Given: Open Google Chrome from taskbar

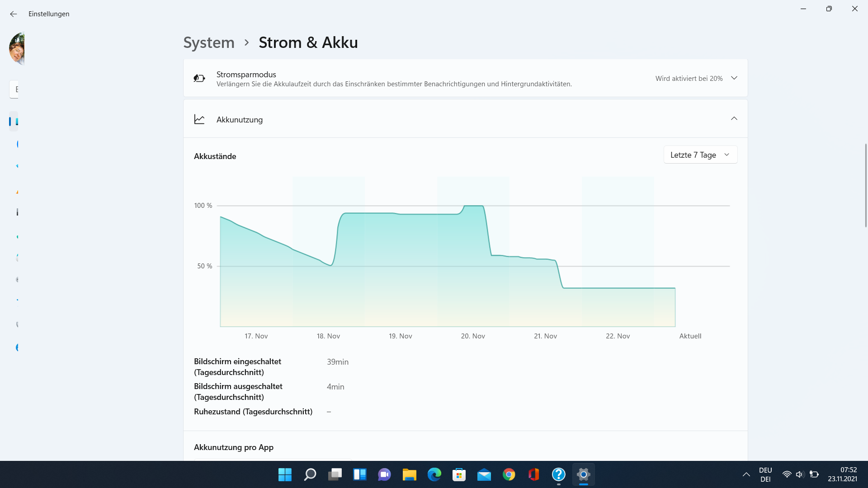Looking at the screenshot, I should 509,474.
